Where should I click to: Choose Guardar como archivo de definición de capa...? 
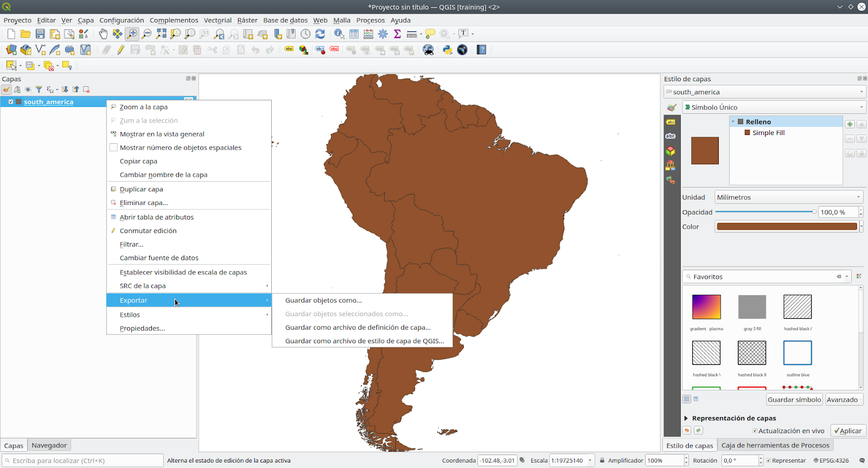[x=358, y=328]
